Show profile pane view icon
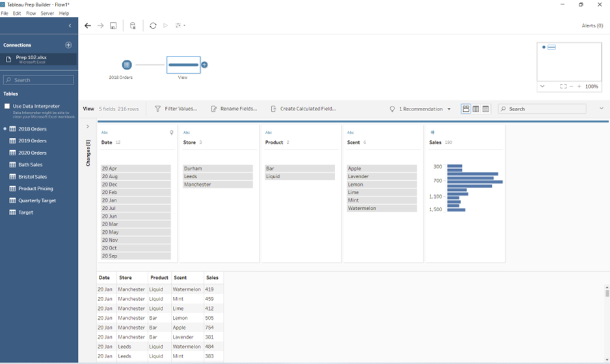The width and height of the screenshot is (610, 364). tap(466, 109)
